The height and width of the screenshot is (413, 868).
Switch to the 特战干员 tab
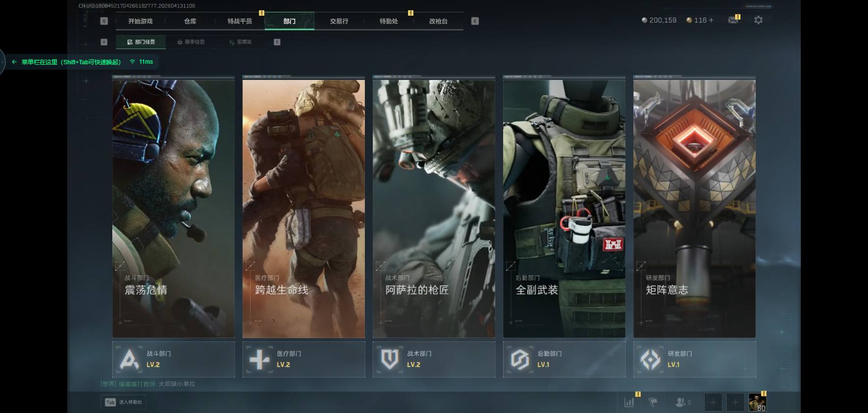click(240, 21)
